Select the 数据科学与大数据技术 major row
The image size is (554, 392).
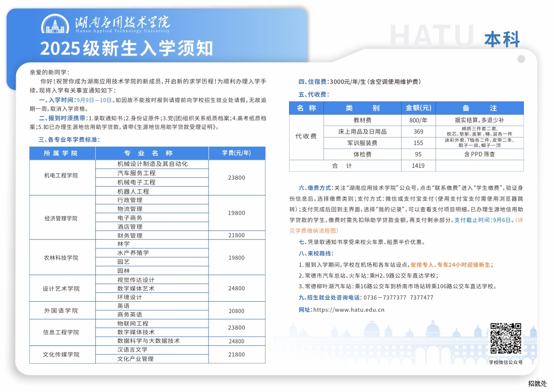pyautogui.click(x=149, y=341)
